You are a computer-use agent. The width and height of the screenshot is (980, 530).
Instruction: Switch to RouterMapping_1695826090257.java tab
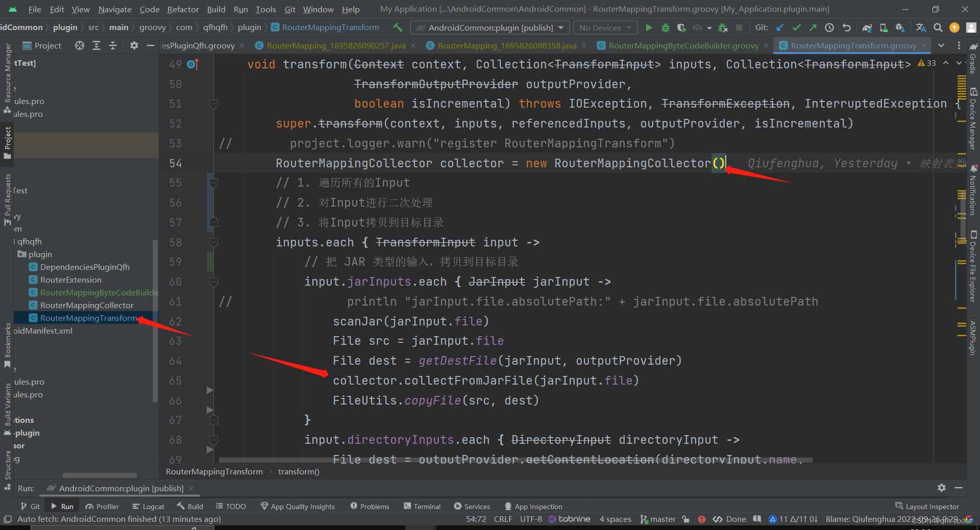[336, 45]
